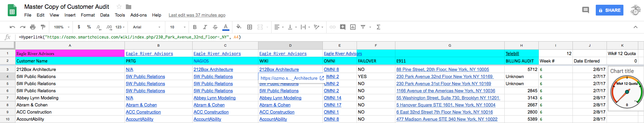The image size is (644, 123).
Task: Select row 4 header
Action: tap(7, 76)
